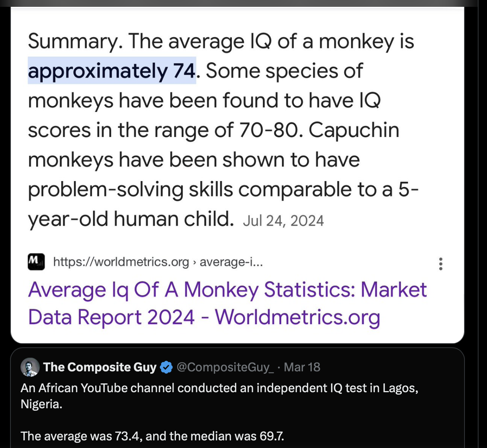Image resolution: width=487 pixels, height=448 pixels.
Task: Click the truncated "average-i..." breadcrumb path
Action: click(231, 262)
